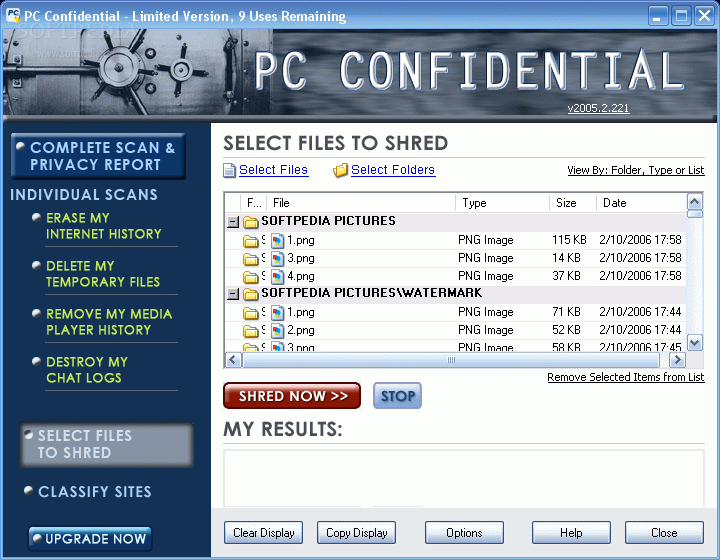
Task: Click PNG file icon for 71 KB 1.png
Action: point(277,313)
